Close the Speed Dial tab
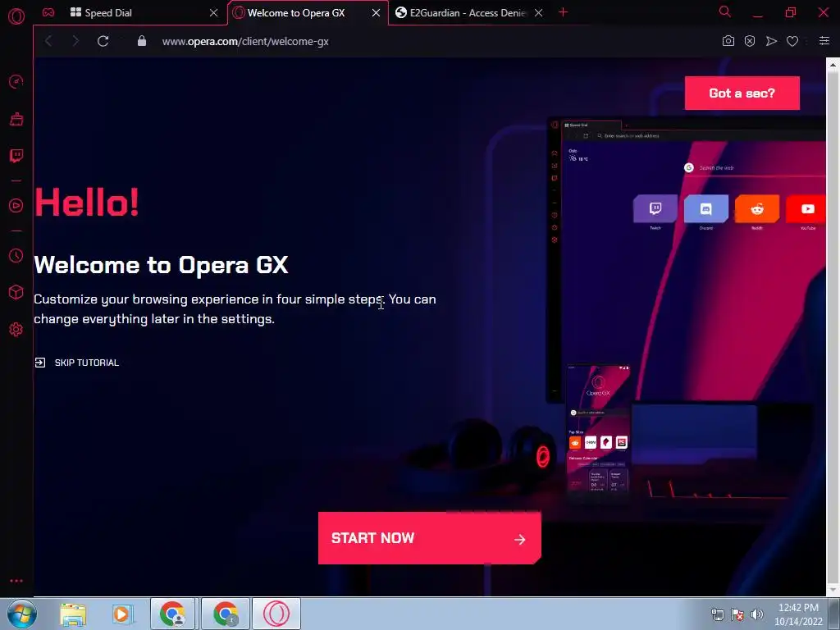The height and width of the screenshot is (630, 840). (214, 13)
